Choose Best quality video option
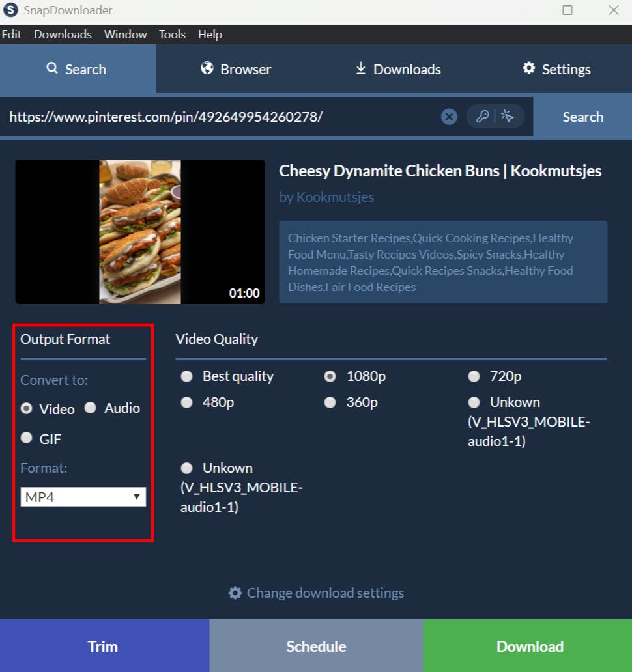The width and height of the screenshot is (632, 672). pyautogui.click(x=186, y=376)
